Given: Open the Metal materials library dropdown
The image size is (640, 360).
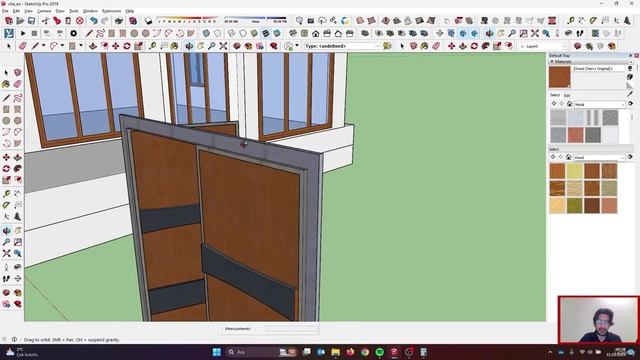Looking at the screenshot, I should click(600, 104).
